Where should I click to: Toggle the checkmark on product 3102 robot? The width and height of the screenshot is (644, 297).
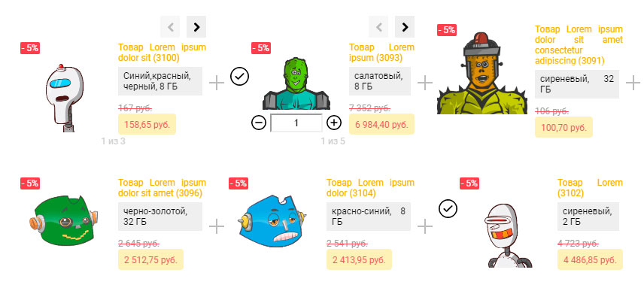(448, 209)
